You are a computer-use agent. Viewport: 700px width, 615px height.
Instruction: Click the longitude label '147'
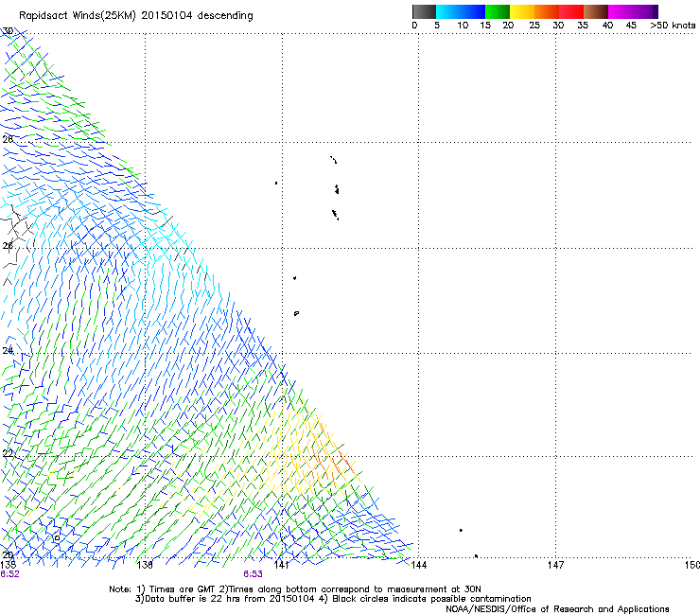pyautogui.click(x=555, y=565)
